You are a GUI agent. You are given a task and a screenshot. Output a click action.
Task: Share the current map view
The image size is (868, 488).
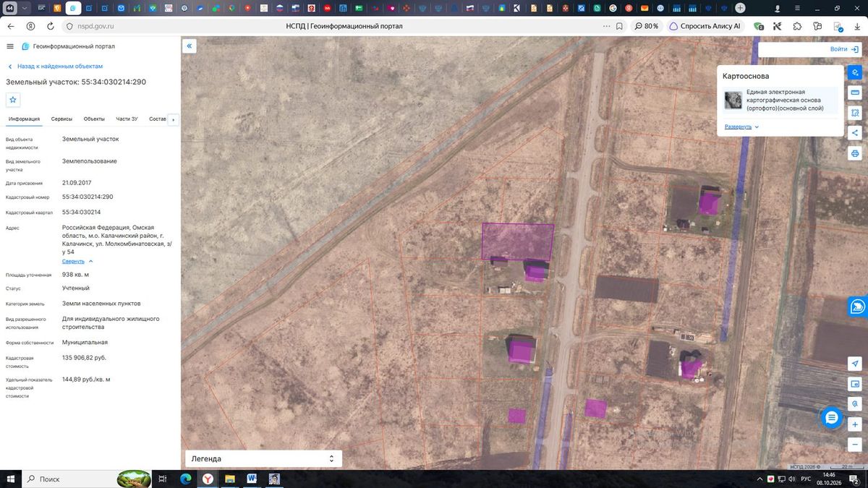pyautogui.click(x=855, y=133)
